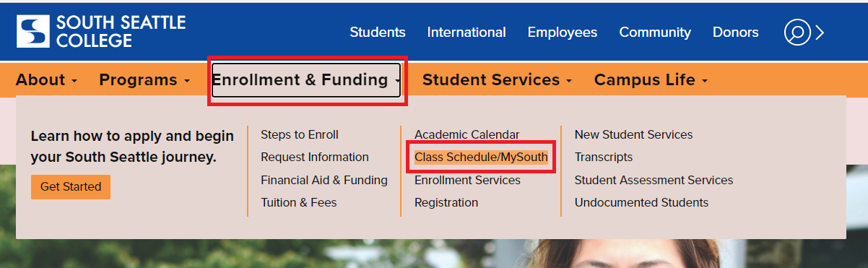Open the Steps to Enroll link
This screenshot has height=268, width=868.
[300, 134]
